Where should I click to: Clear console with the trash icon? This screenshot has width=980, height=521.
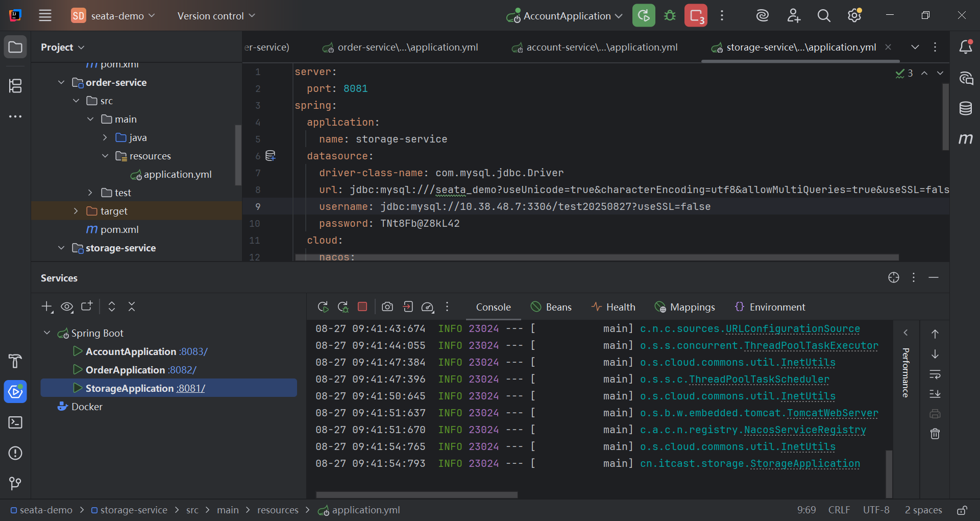pyautogui.click(x=935, y=434)
